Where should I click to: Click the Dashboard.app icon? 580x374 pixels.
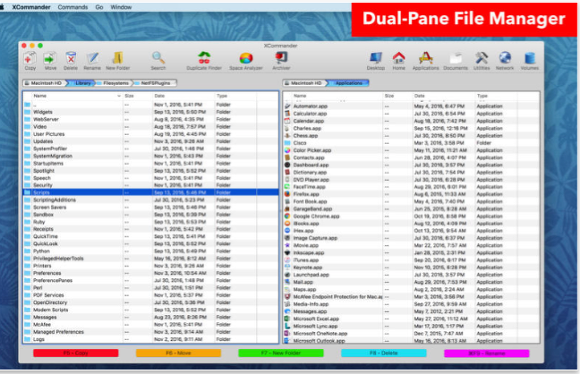coord(287,165)
